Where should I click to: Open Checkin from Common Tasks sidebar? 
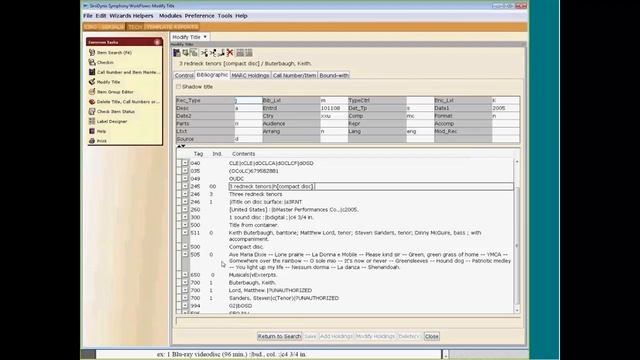pos(105,62)
